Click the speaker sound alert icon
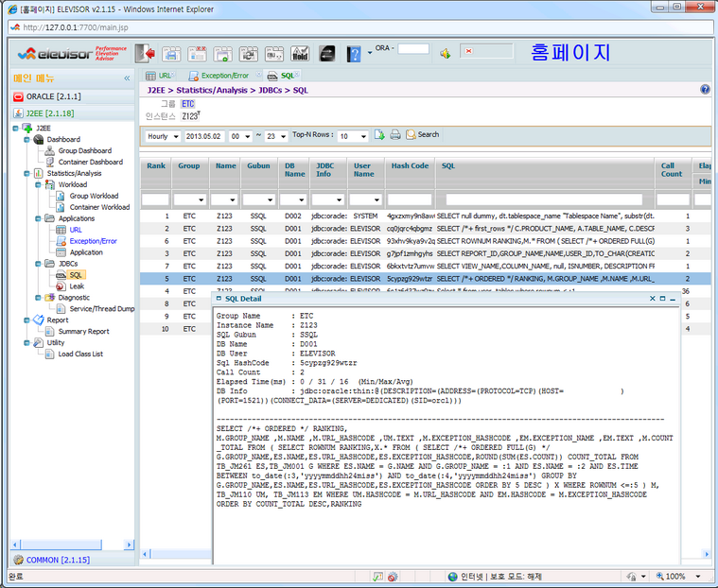Viewport: 718px width, 588px height. coord(446,54)
